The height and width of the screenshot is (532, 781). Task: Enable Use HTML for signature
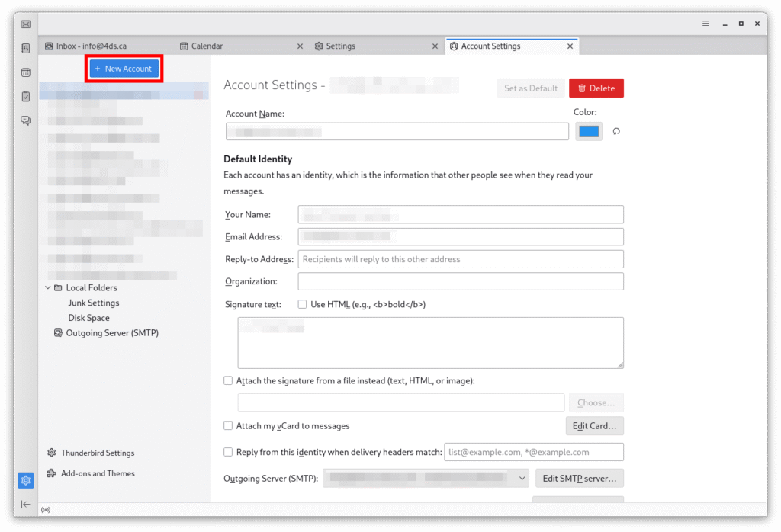(x=303, y=304)
